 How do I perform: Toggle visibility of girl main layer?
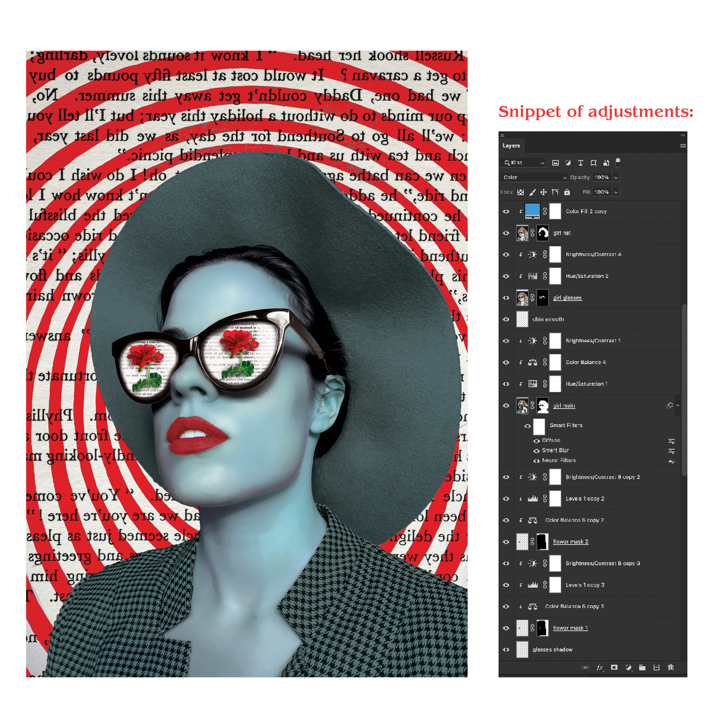506,405
